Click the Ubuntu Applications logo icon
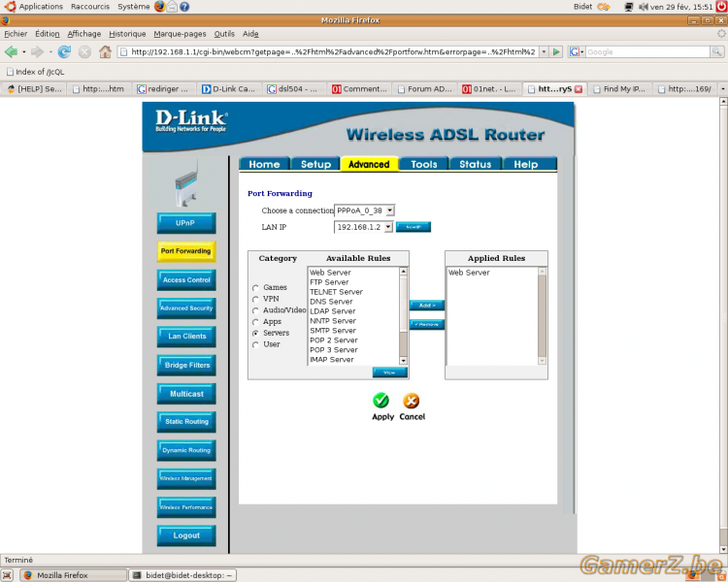This screenshot has width=728, height=582. (10, 7)
